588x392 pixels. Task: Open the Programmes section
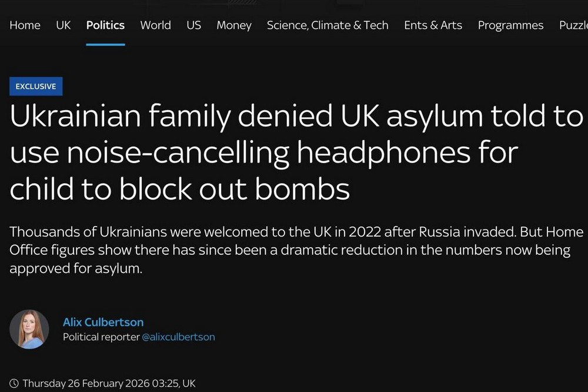(x=510, y=25)
